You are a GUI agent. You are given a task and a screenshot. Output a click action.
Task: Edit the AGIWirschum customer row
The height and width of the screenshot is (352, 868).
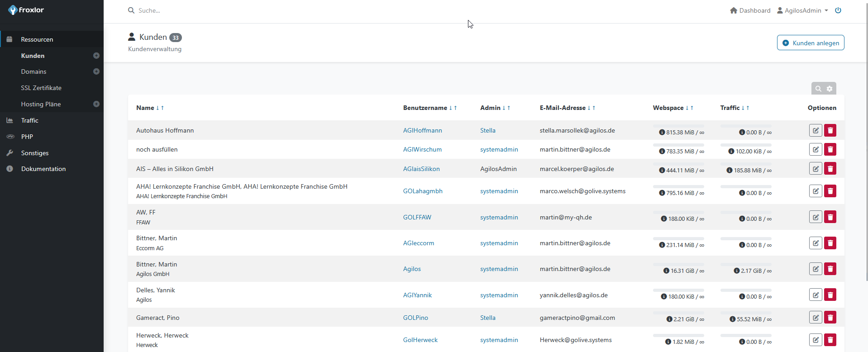816,149
